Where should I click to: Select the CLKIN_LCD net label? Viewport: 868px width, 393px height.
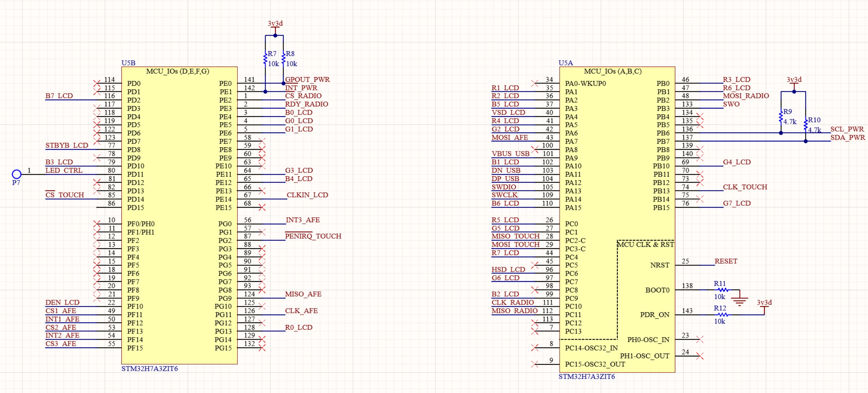point(307,195)
